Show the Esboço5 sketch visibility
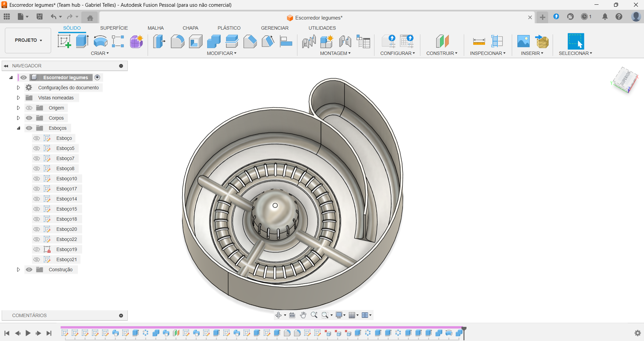 pyautogui.click(x=37, y=148)
